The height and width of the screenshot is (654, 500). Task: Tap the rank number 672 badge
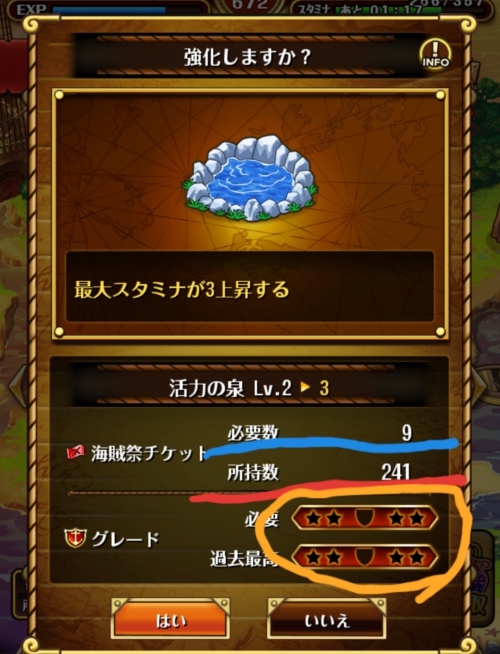point(250,5)
